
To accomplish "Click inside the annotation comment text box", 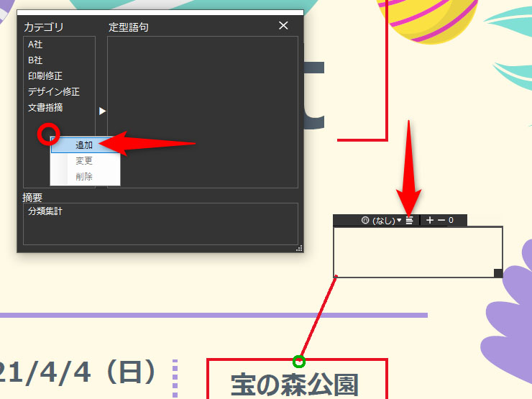I will (x=418, y=252).
